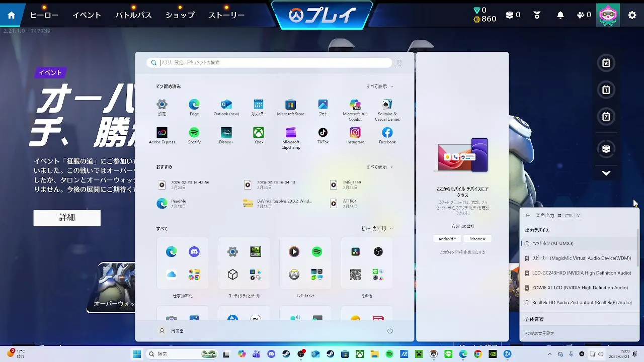Open LINE from the taskbar
Screen dimensions: 644x362
[x=449, y=354]
